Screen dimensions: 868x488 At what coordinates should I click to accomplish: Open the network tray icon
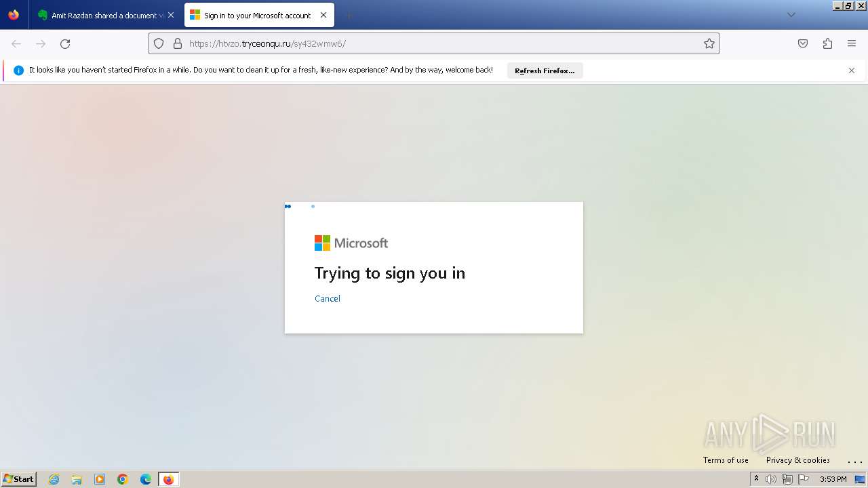point(787,479)
